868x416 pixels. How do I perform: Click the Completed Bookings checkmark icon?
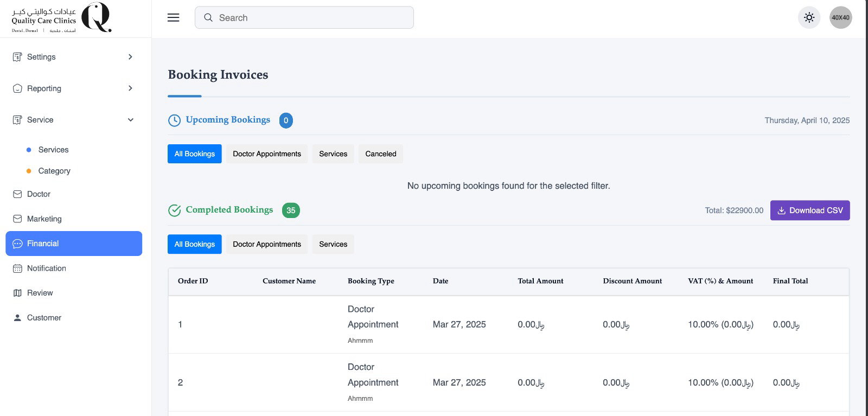174,210
